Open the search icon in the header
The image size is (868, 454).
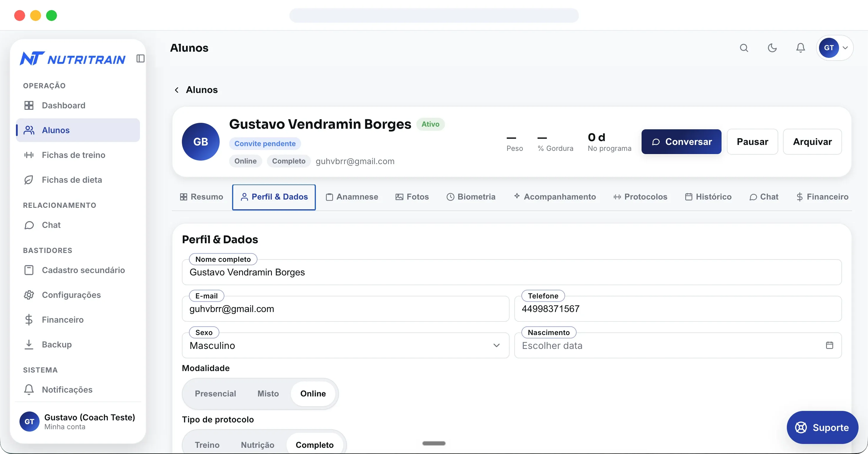744,48
